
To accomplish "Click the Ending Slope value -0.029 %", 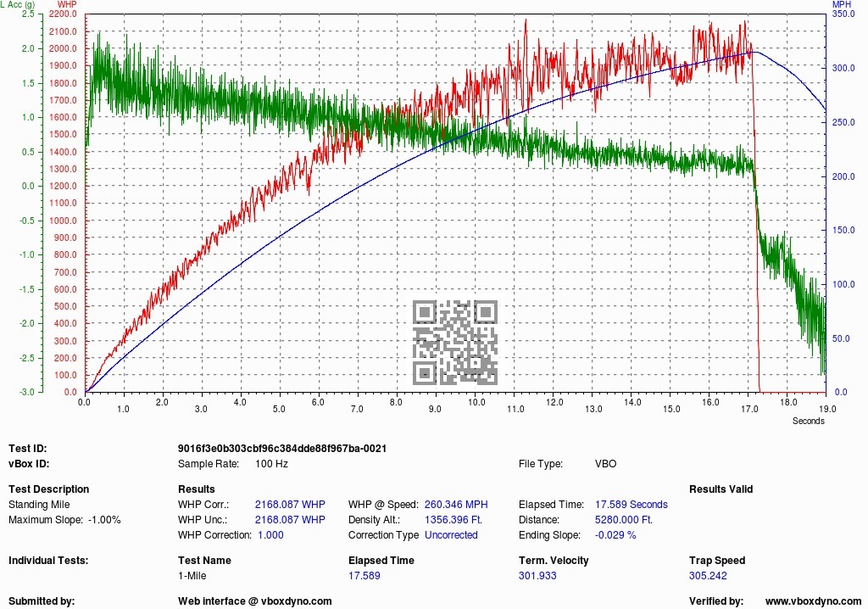I will click(x=615, y=535).
